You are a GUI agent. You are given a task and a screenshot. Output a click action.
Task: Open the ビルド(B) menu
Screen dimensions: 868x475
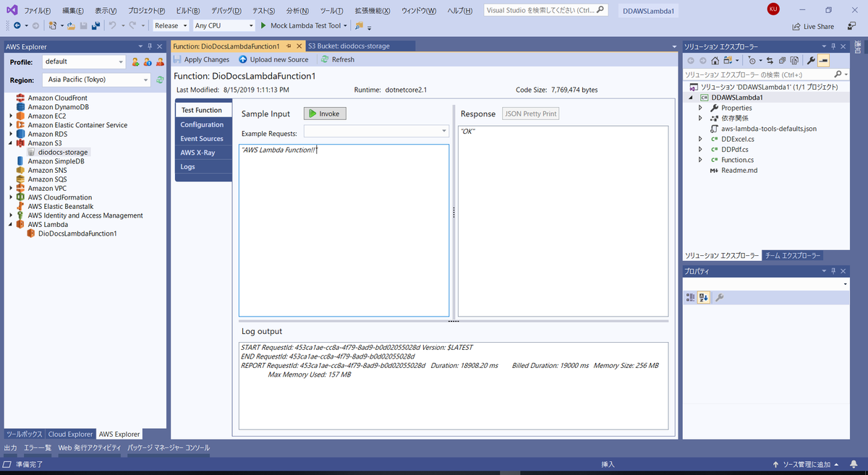click(x=187, y=11)
